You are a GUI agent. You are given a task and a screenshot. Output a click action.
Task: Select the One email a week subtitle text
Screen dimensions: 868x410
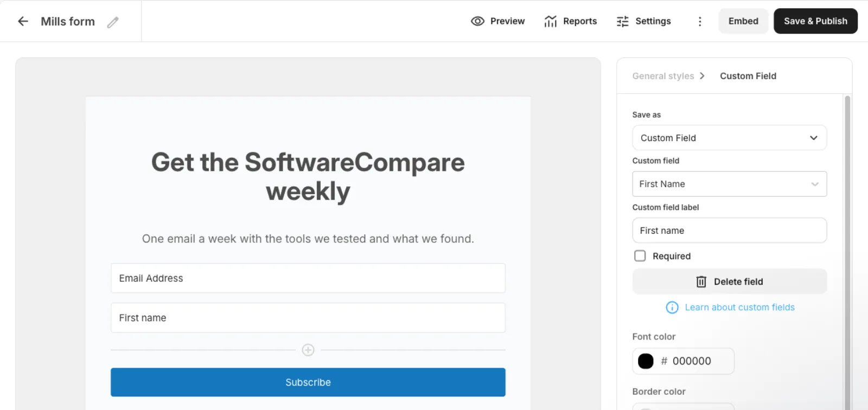coord(308,239)
